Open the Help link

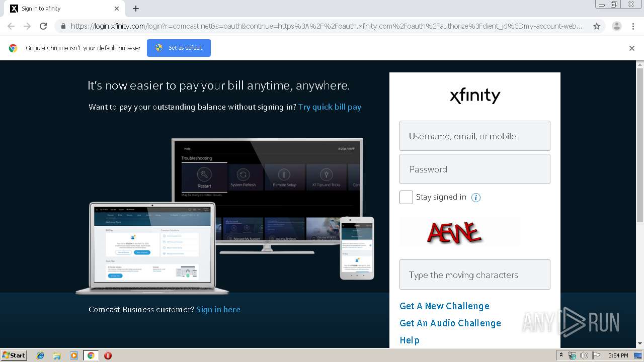(x=410, y=340)
